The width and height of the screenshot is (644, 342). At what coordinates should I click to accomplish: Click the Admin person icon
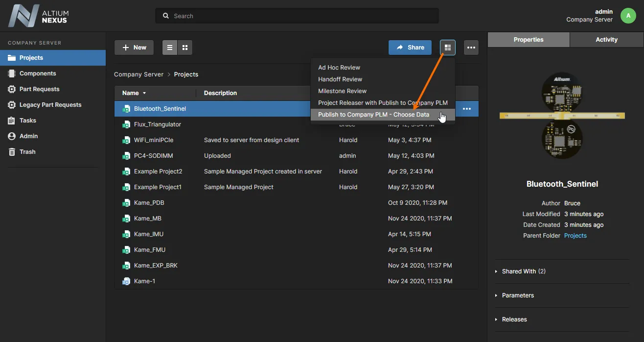click(x=12, y=136)
